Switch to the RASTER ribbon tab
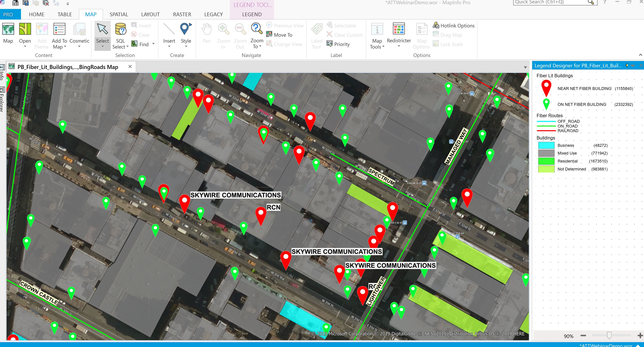 pos(182,15)
